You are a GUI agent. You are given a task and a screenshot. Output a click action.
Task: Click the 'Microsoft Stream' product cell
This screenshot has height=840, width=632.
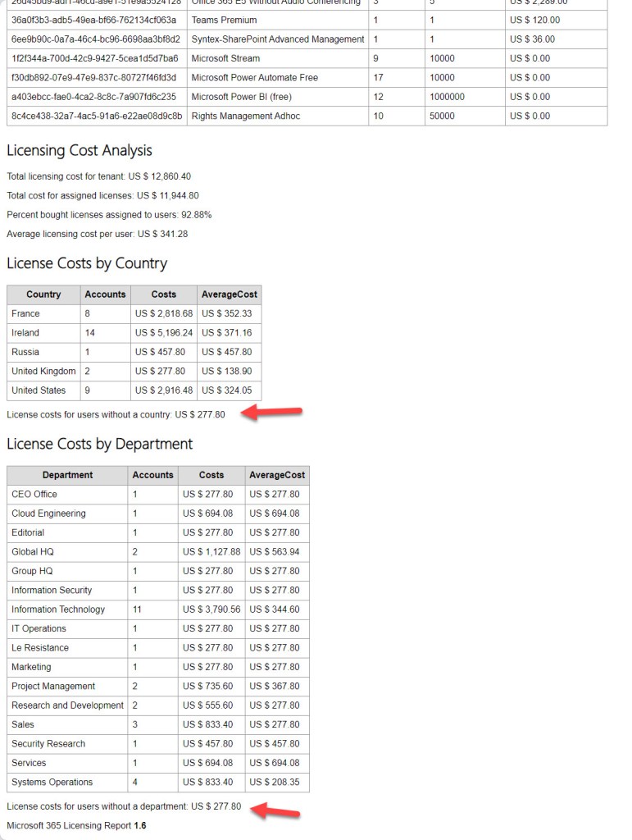click(278, 58)
